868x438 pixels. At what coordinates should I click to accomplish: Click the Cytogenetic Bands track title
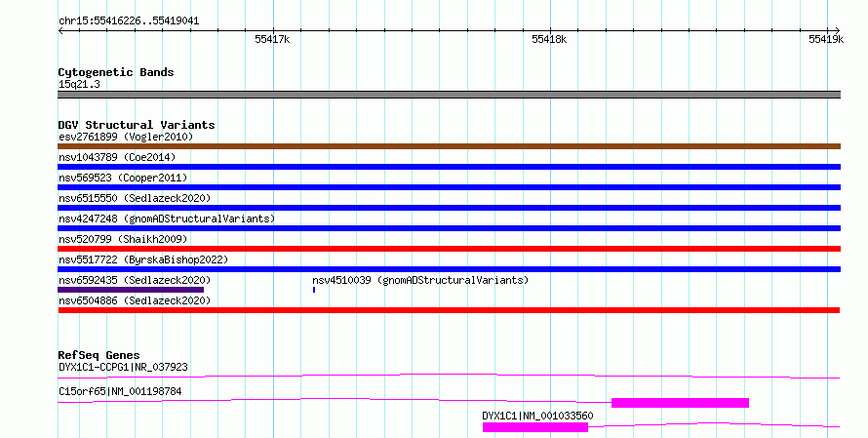coord(116,72)
